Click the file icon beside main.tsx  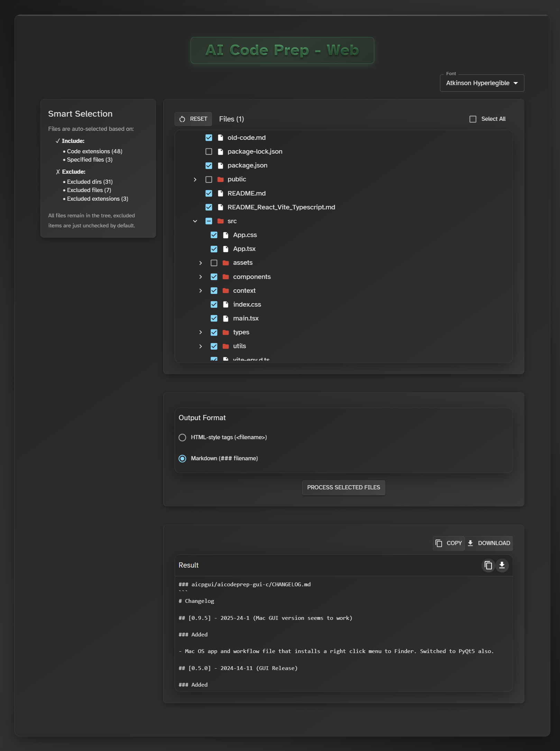226,318
